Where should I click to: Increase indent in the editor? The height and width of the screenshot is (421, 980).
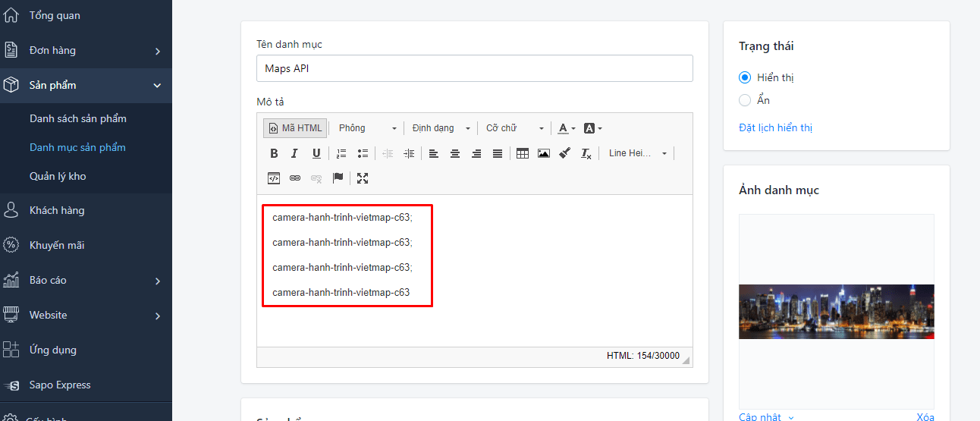pyautogui.click(x=409, y=153)
